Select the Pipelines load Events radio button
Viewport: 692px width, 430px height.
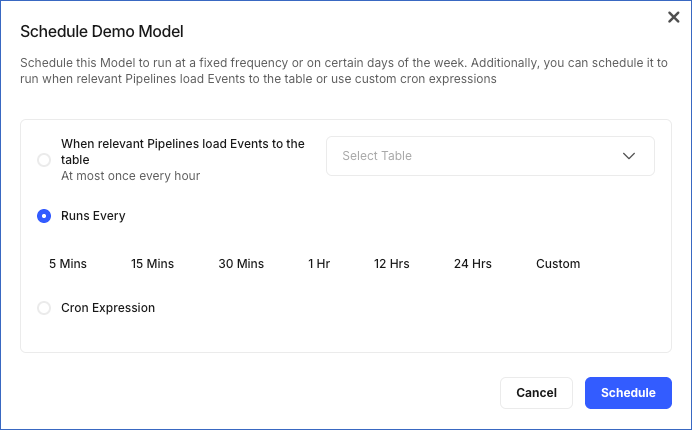pos(44,160)
